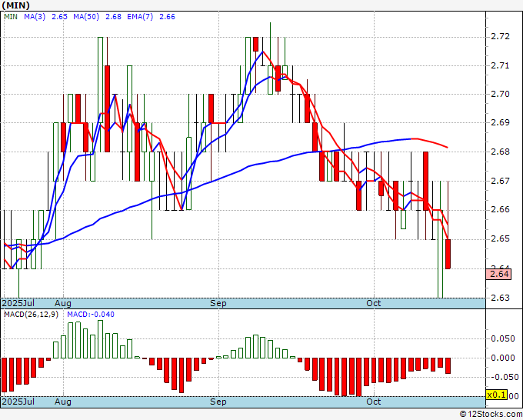Screen dimensions: 523x420
Task: Click the yellow x0.1 scale tag
Action: point(497,395)
